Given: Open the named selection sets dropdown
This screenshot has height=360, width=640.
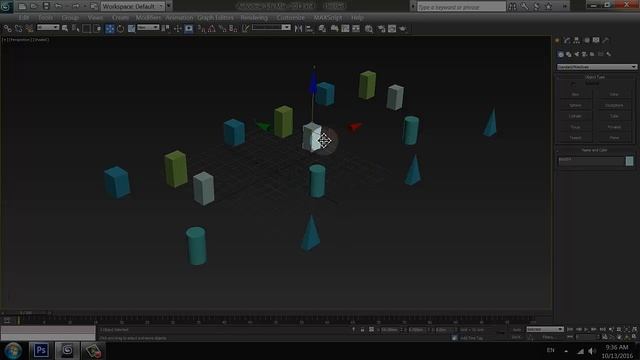Looking at the screenshot, I should click(271, 27).
